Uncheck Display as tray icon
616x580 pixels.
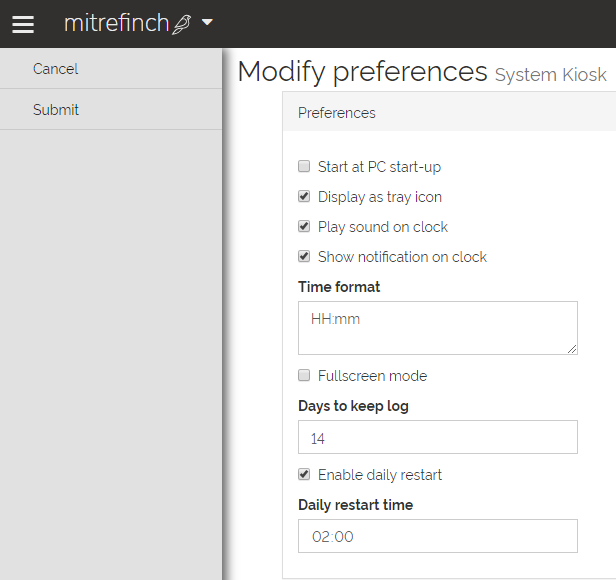pos(304,197)
